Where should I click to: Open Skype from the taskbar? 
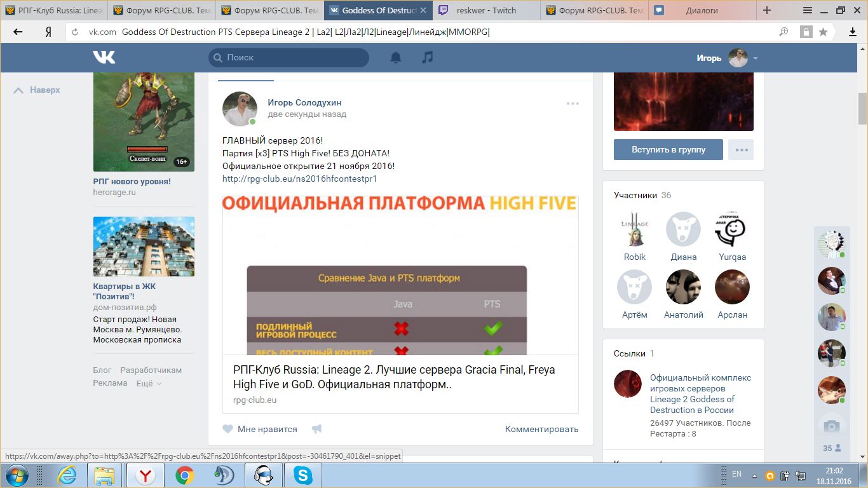click(303, 475)
